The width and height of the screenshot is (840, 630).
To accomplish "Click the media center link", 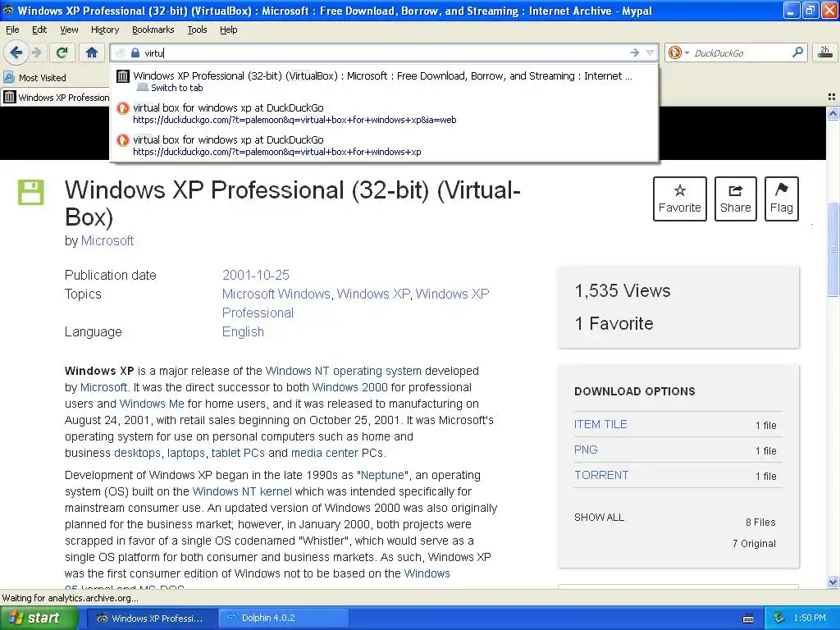I will click(325, 453).
